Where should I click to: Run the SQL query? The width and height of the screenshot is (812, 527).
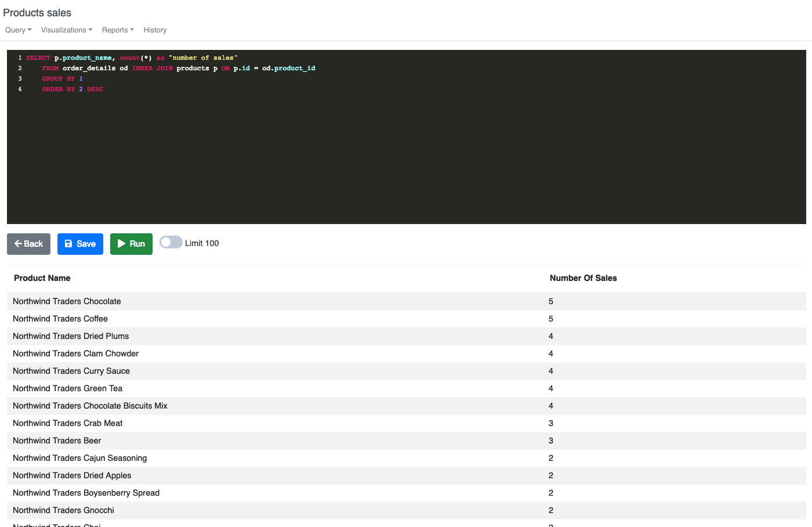[x=131, y=244]
